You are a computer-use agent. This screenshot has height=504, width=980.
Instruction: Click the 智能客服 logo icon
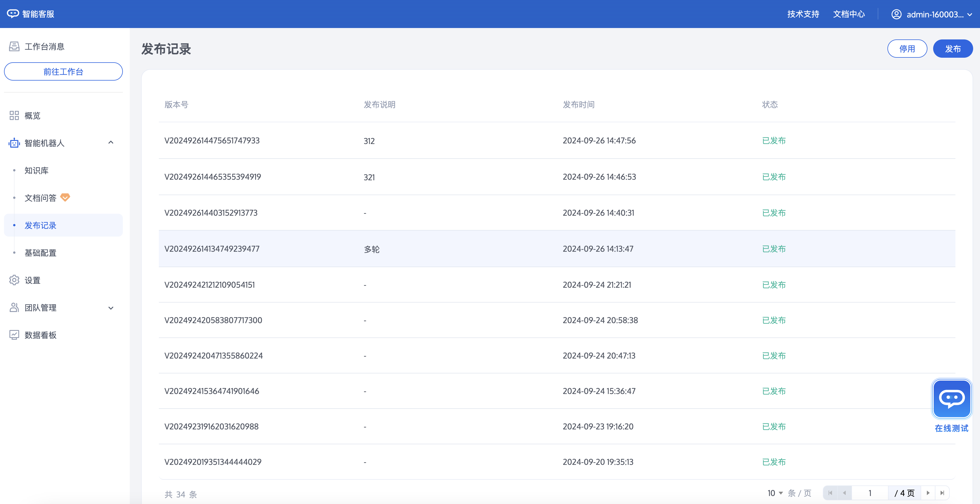(13, 14)
